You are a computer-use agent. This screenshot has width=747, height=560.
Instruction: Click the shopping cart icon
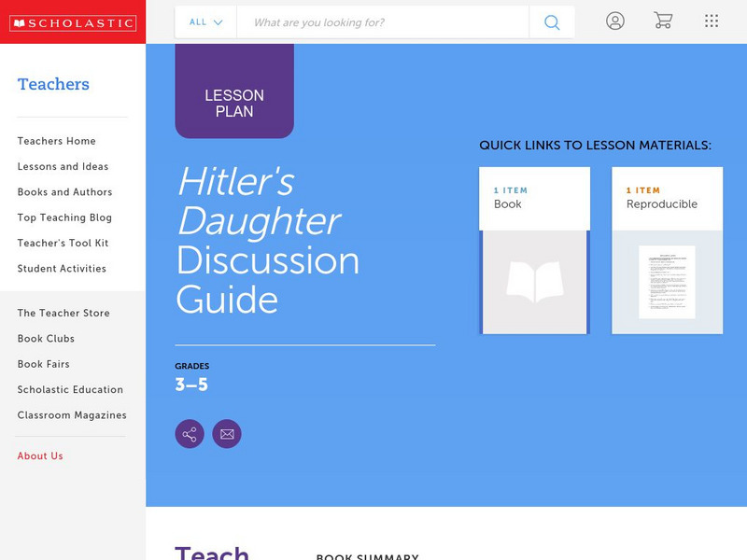point(665,21)
